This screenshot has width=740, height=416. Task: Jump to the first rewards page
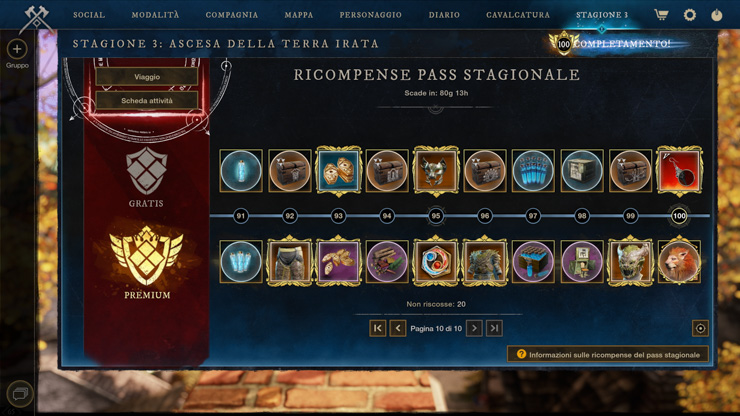(x=378, y=328)
